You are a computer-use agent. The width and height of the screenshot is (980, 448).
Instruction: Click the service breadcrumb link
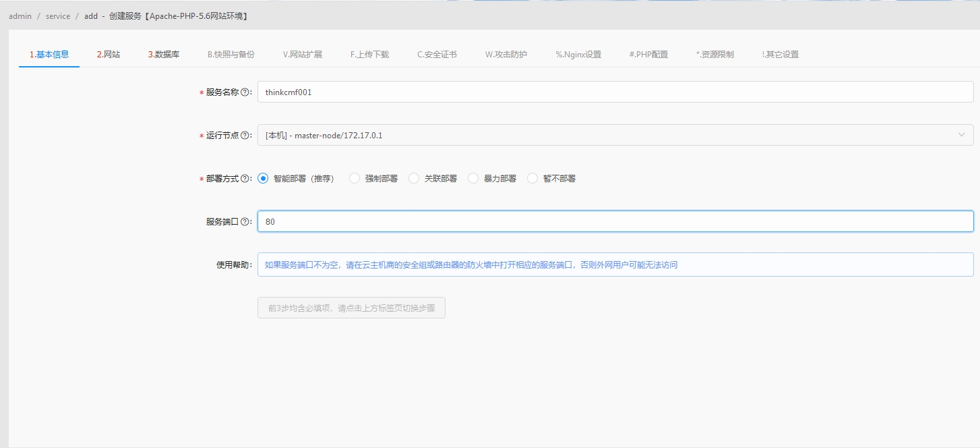pos(58,16)
